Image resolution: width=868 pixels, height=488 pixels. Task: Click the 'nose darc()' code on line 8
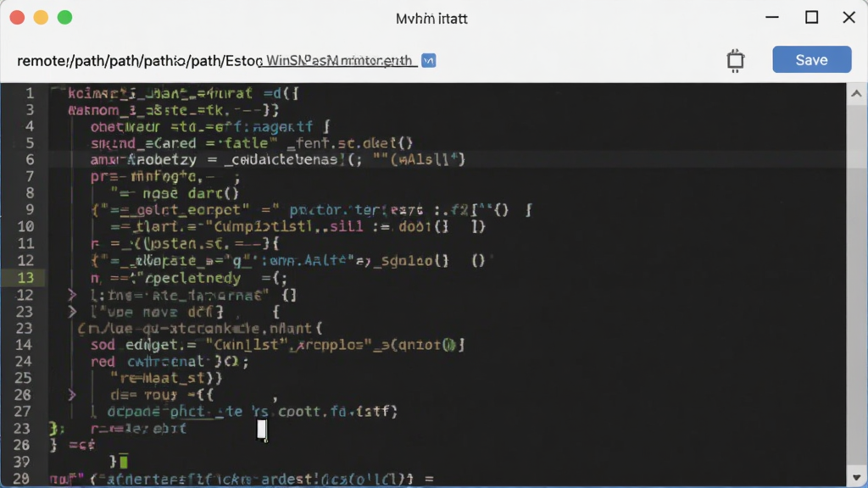pos(191,193)
